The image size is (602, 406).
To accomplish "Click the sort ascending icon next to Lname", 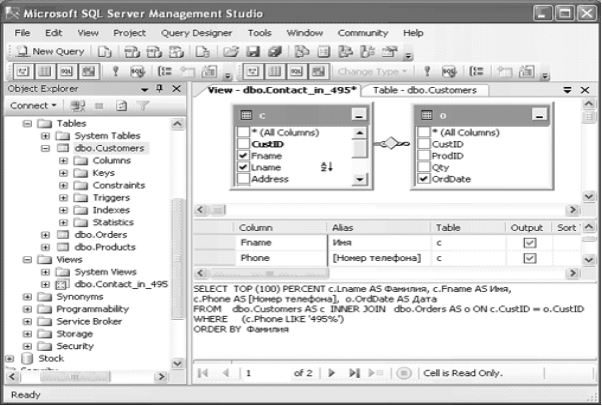I will pos(327,167).
